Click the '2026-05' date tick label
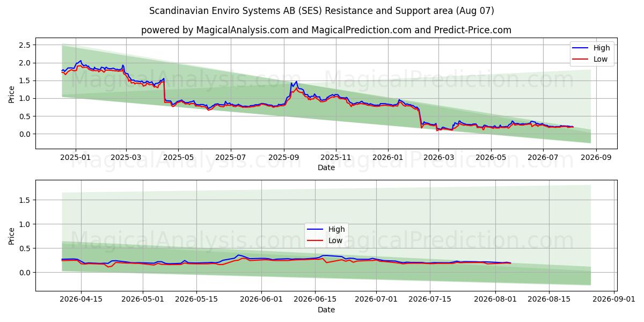644x322 pixels. click(491, 157)
